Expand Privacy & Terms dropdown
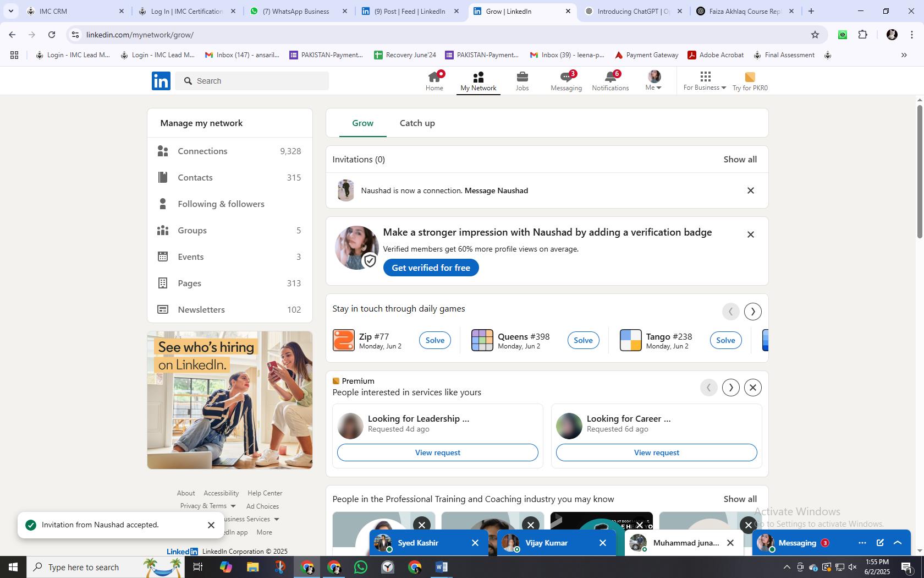Image resolution: width=924 pixels, height=578 pixels. [x=208, y=506]
